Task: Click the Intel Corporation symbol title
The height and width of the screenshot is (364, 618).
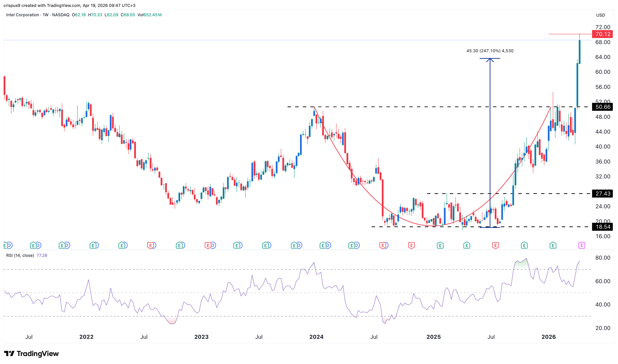Action: [x=22, y=15]
